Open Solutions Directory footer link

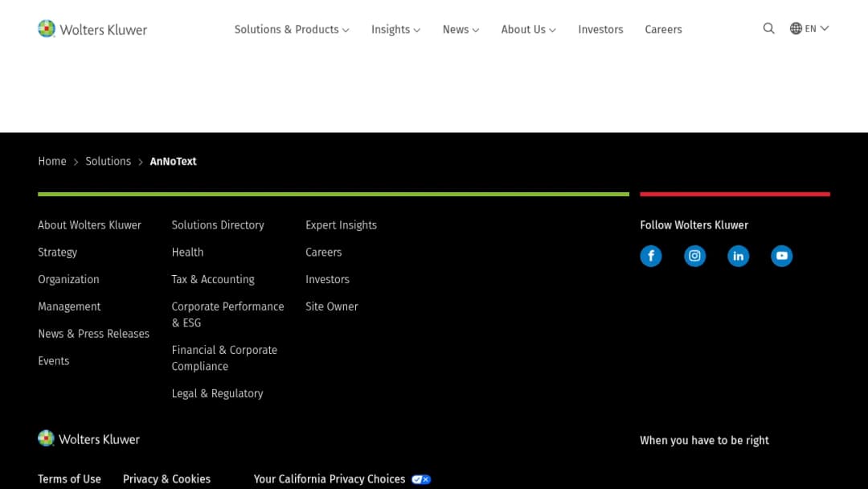click(218, 225)
